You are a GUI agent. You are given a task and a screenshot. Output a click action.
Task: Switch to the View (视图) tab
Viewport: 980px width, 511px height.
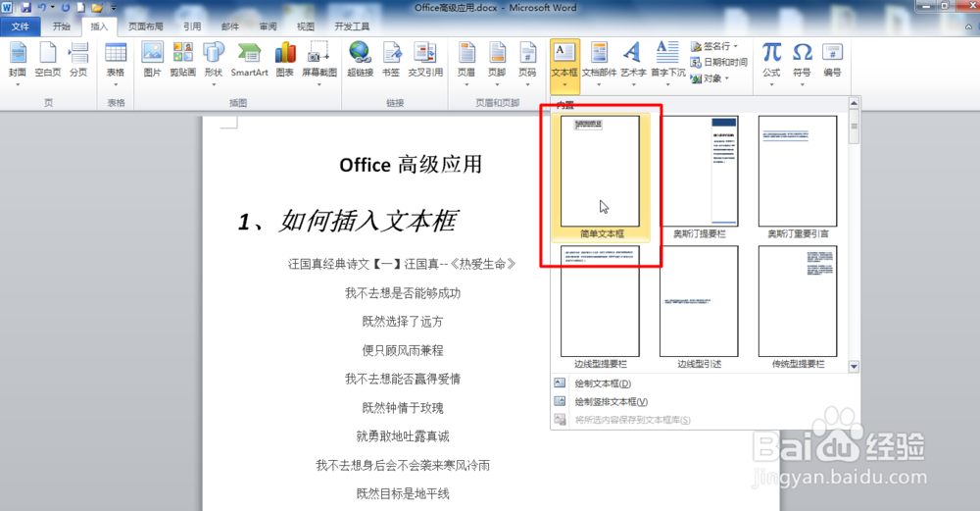(306, 26)
